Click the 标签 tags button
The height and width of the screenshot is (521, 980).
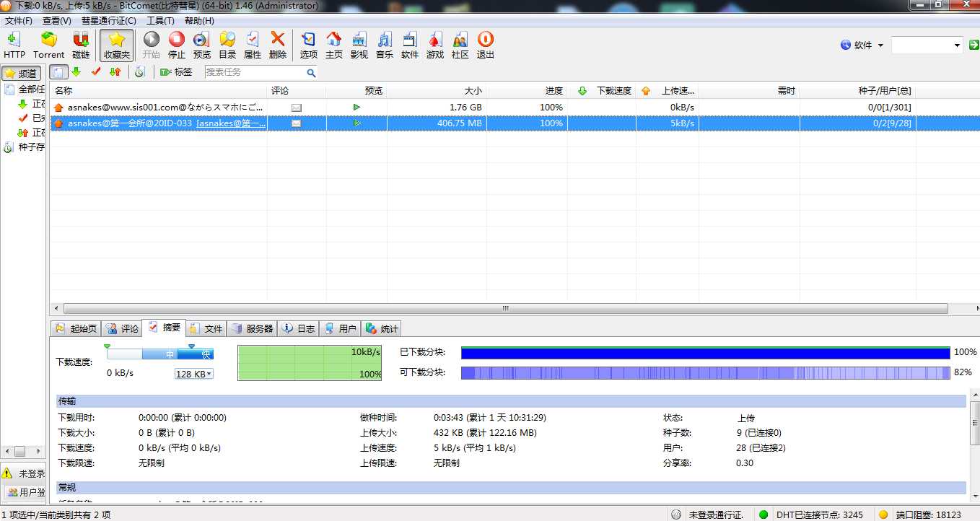[176, 72]
